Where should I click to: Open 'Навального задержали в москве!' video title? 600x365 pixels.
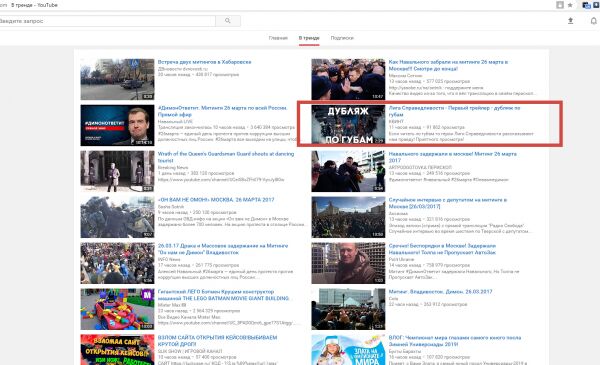coord(452,157)
